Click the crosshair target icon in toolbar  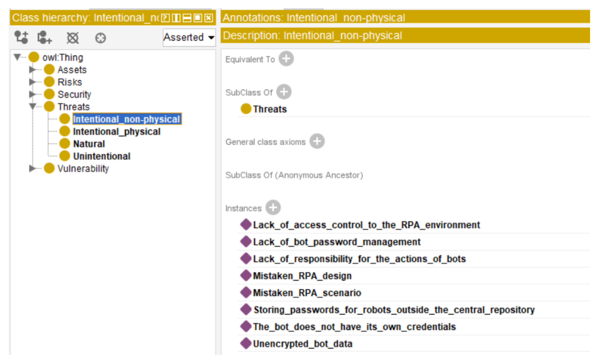pos(100,38)
